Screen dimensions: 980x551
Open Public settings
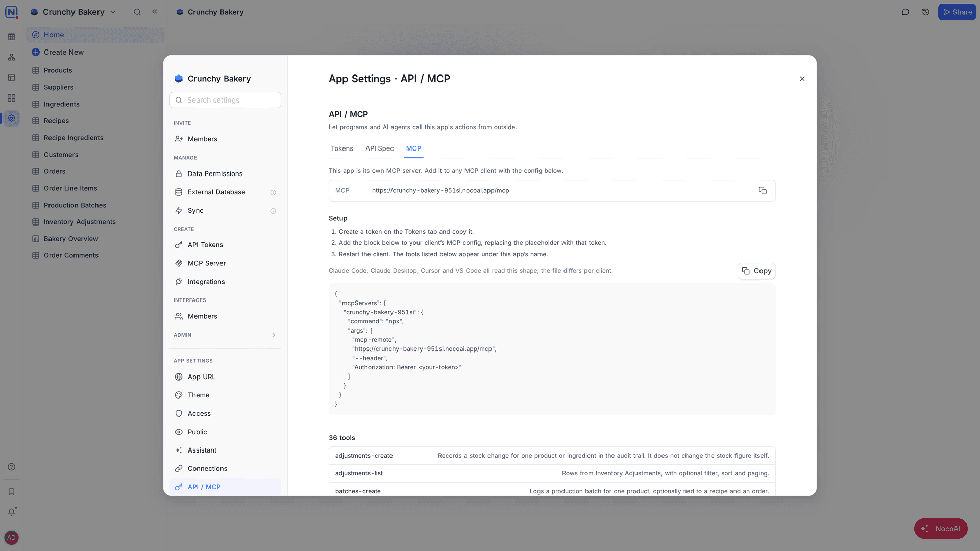(x=225, y=432)
